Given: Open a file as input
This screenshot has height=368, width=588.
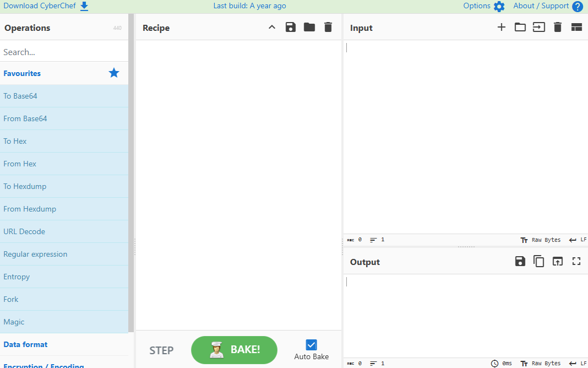Looking at the screenshot, I should (539, 28).
